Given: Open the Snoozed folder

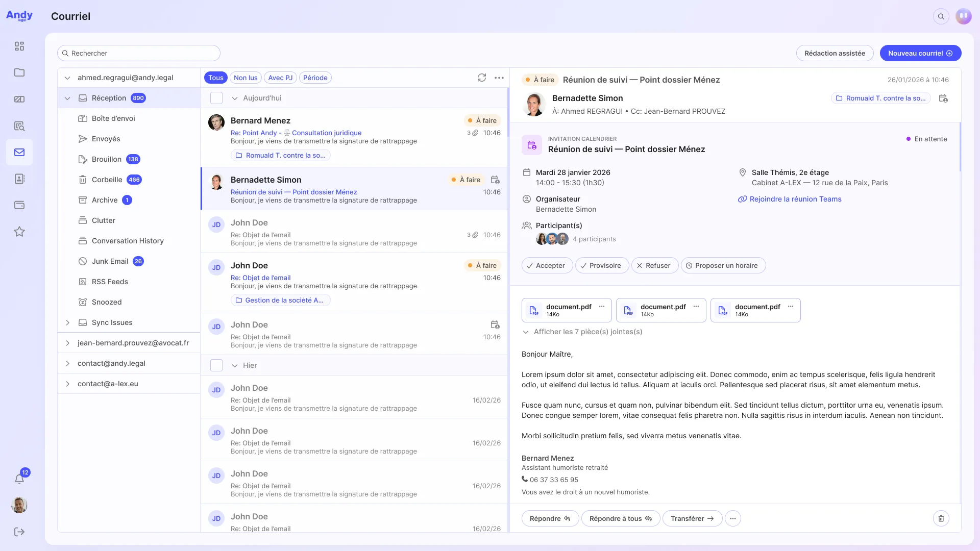Looking at the screenshot, I should click(x=129, y=302).
